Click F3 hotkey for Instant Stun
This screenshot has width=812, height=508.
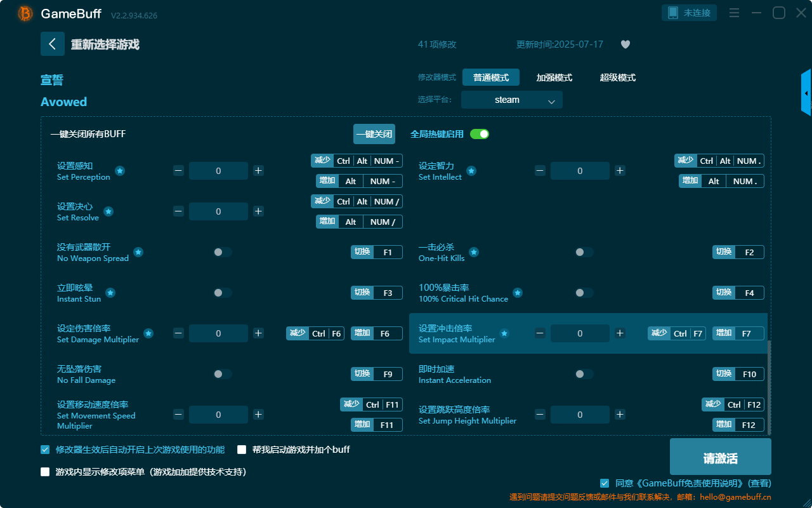388,293
